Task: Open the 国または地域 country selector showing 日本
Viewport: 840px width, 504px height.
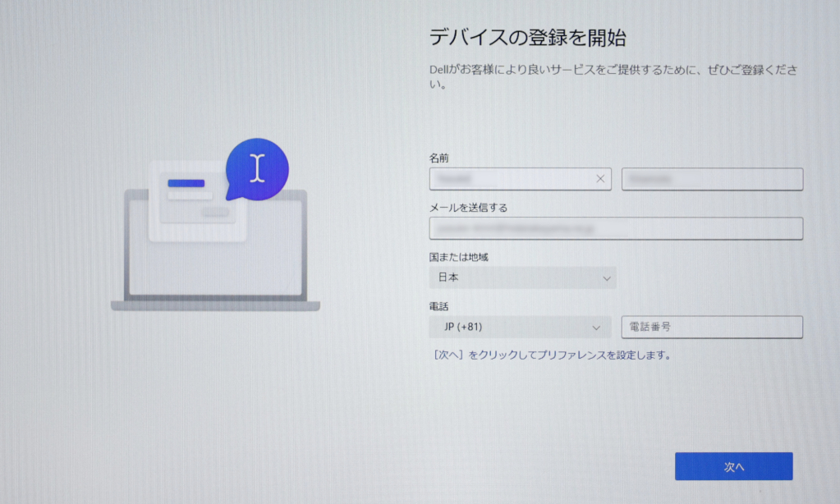Action: point(521,278)
